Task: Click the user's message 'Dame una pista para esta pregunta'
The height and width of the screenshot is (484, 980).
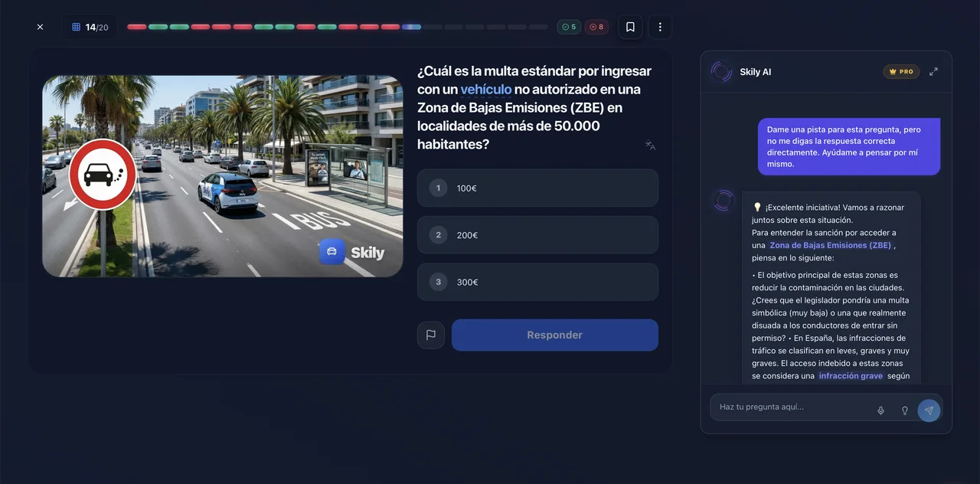Action: click(x=849, y=147)
